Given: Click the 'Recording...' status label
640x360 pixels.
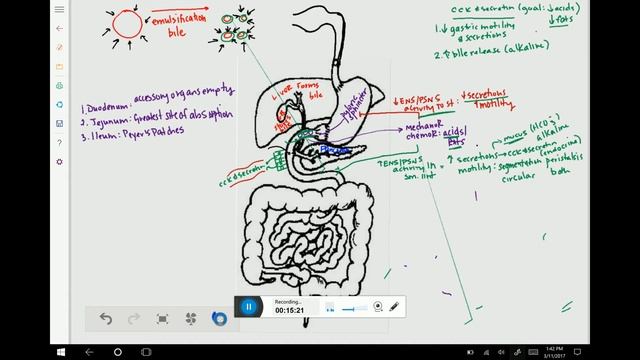Looking at the screenshot, I should click(x=288, y=302).
